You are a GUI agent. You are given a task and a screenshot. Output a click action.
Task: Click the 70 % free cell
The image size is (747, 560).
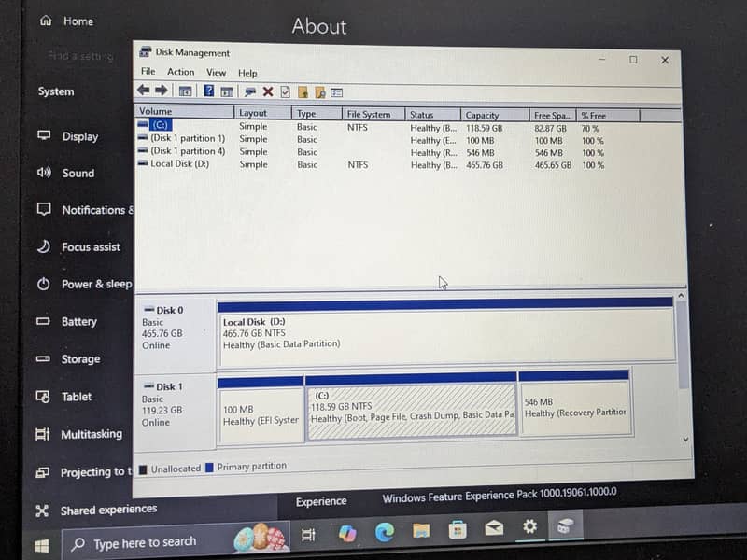590,129
